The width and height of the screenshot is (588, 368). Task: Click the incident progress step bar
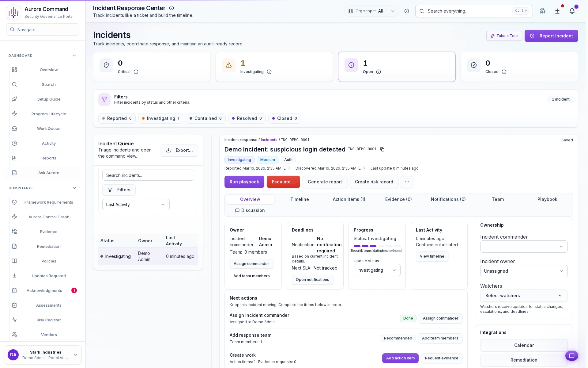pos(377,246)
